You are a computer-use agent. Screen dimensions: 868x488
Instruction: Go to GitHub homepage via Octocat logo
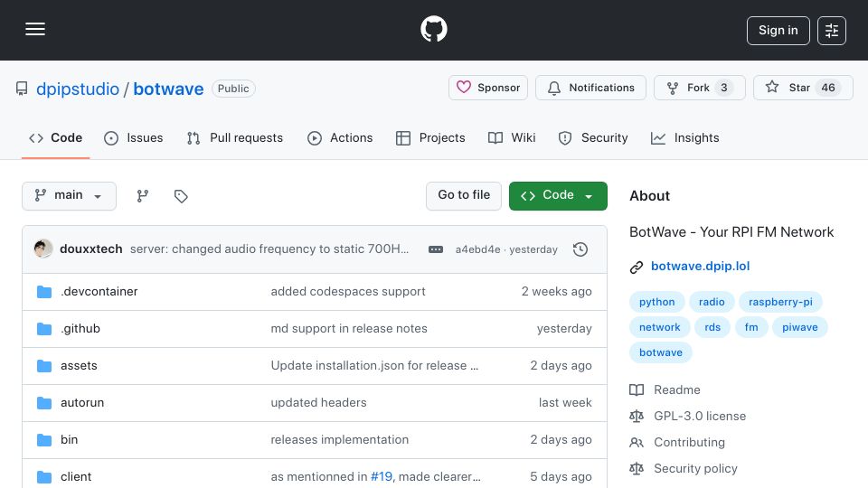point(433,29)
